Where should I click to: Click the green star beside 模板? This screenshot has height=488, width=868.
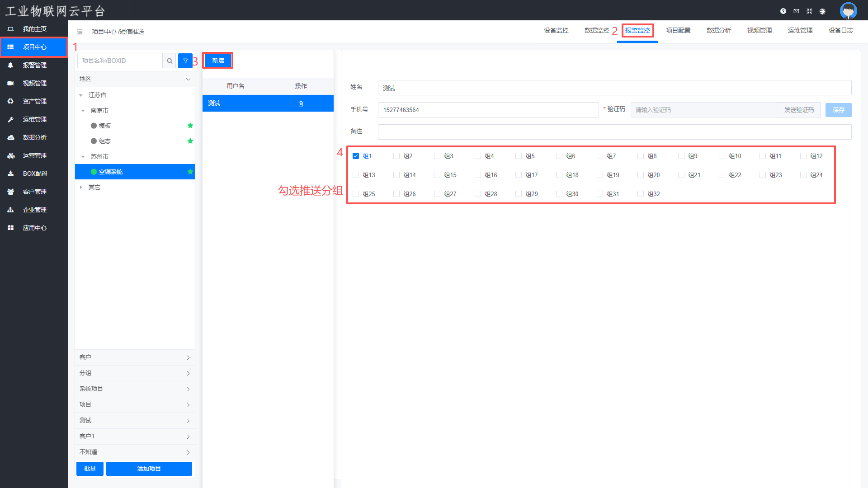pyautogui.click(x=190, y=126)
